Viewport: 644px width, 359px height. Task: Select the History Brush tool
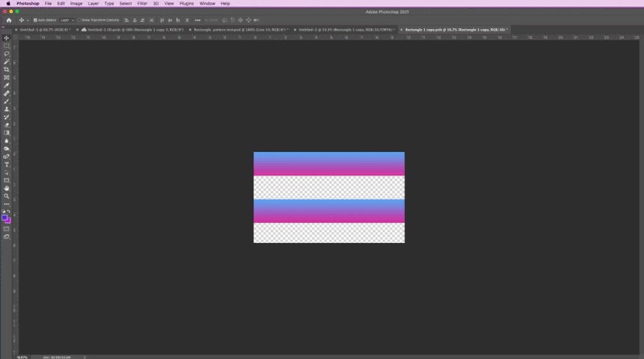coord(6,117)
